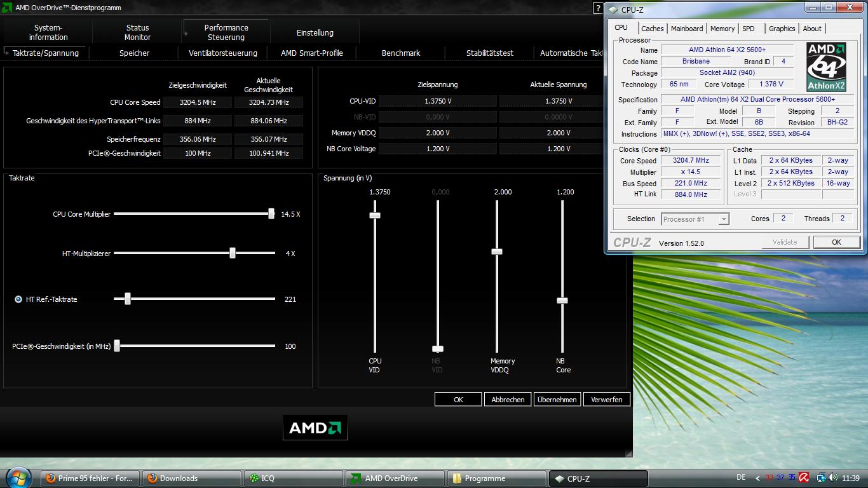Image resolution: width=868 pixels, height=488 pixels.
Task: Click the HT-Multiplizierer slider handle
Action: tap(233, 253)
